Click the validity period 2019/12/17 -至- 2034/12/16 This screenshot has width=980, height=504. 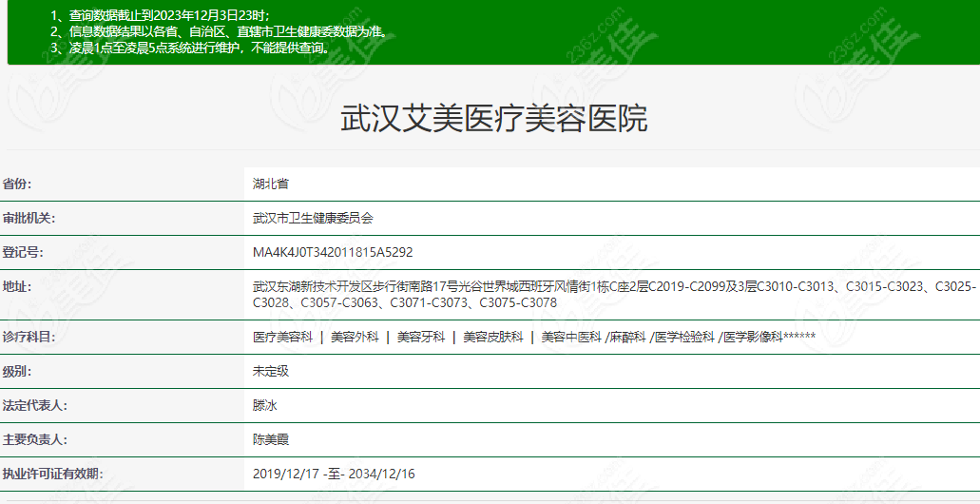(x=334, y=474)
